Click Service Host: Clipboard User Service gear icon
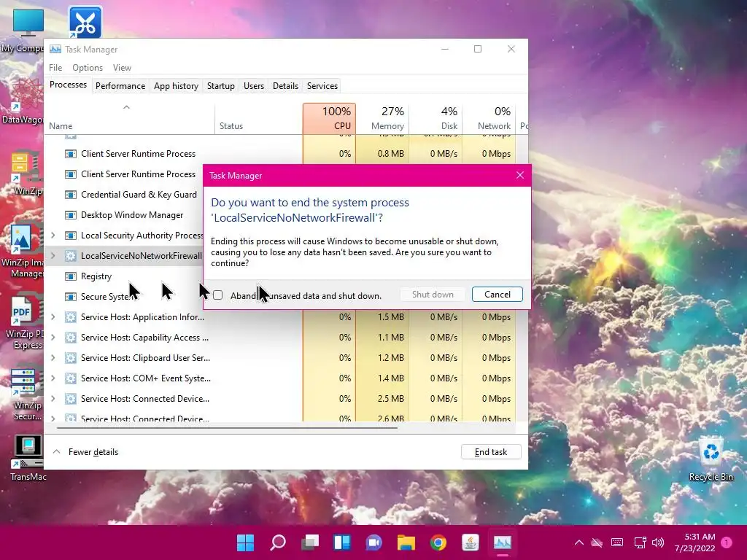Screen dimensions: 747x560 [x=71, y=357]
